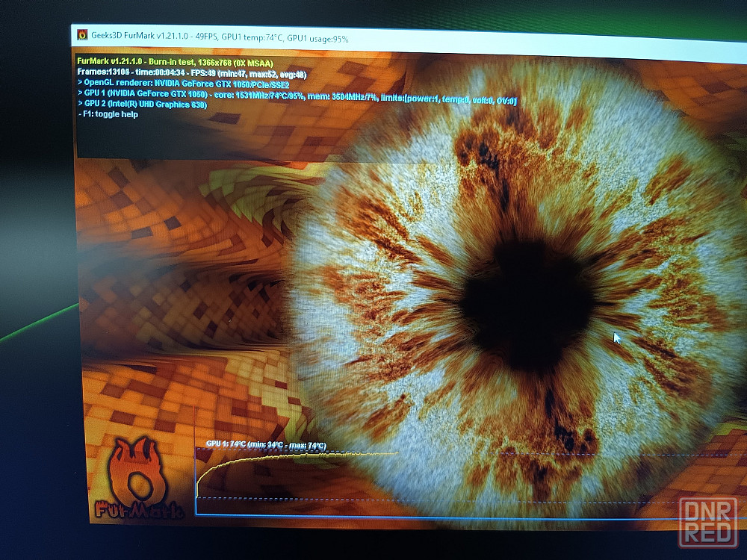Click the yellow temperature curve in the graph
Viewport: 747px width, 560px height.
click(x=299, y=455)
